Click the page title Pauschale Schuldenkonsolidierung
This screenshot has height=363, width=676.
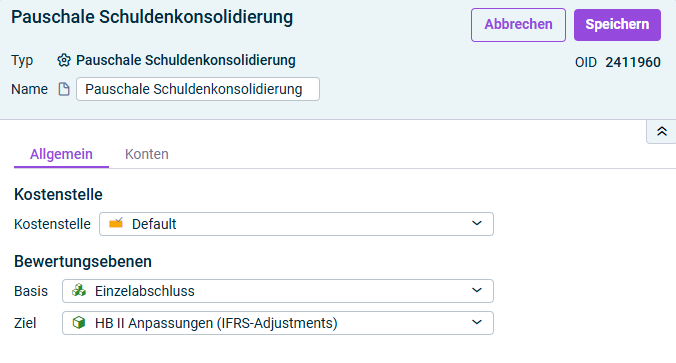pos(152,18)
